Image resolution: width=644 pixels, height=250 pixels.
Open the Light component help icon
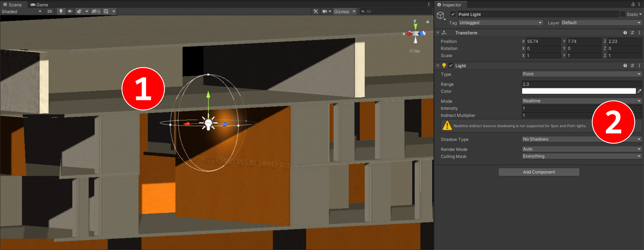[x=625, y=66]
